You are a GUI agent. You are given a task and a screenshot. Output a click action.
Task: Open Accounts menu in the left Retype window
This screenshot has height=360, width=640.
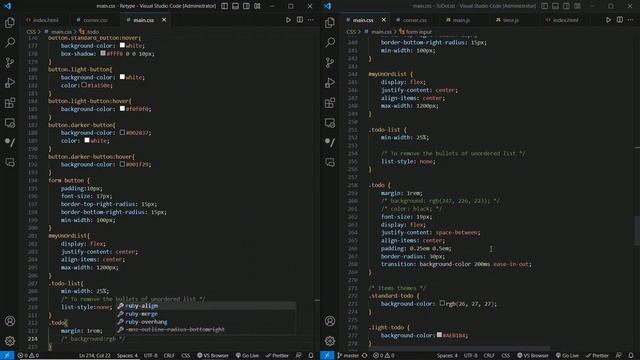(x=10, y=321)
